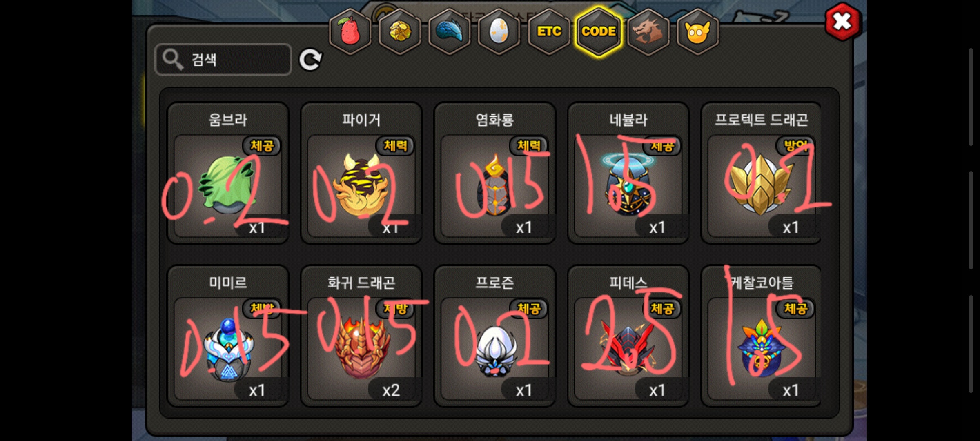Select the CODE tab
This screenshot has width=980, height=441.
[599, 32]
